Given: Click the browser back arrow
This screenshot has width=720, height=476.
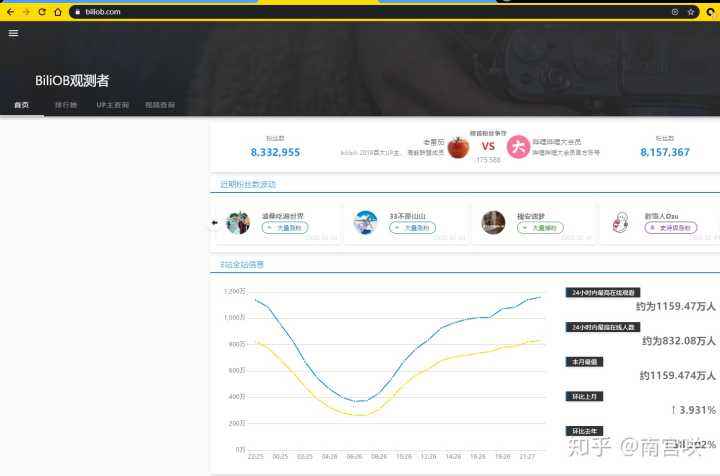Looking at the screenshot, I should (x=11, y=12).
